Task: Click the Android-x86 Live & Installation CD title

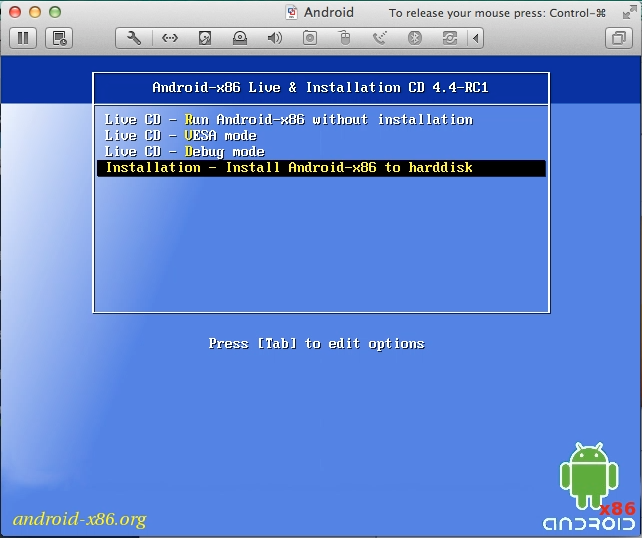Action: (321, 87)
